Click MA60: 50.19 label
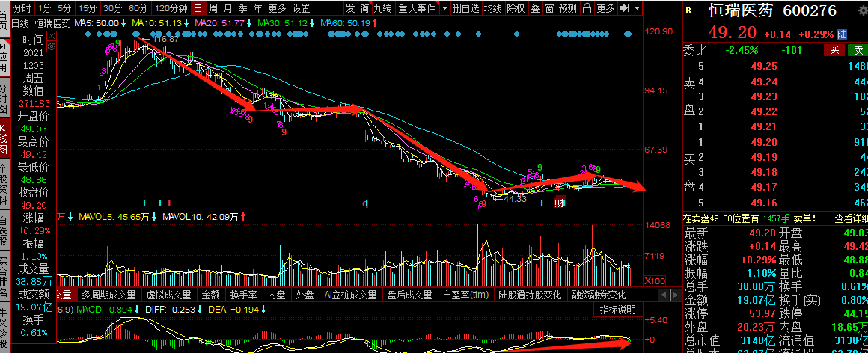Viewport: 868px width, 353px height. [x=346, y=22]
